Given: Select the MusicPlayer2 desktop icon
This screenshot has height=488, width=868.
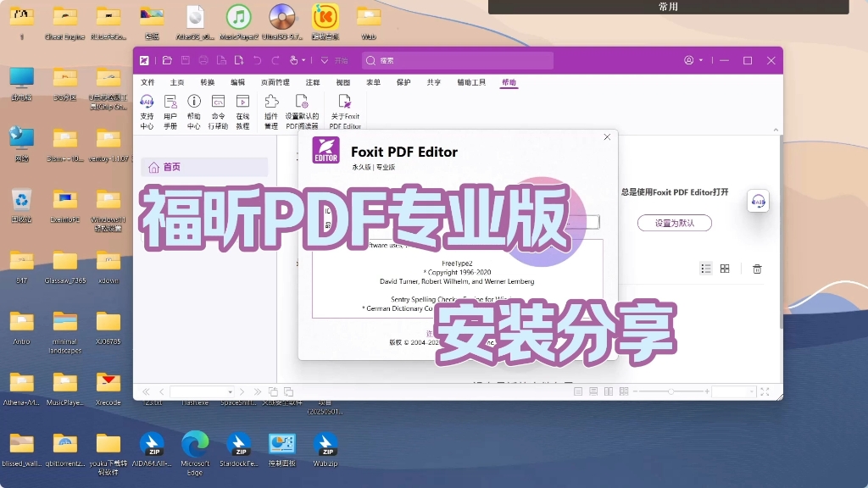Looking at the screenshot, I should pyautogui.click(x=238, y=23).
